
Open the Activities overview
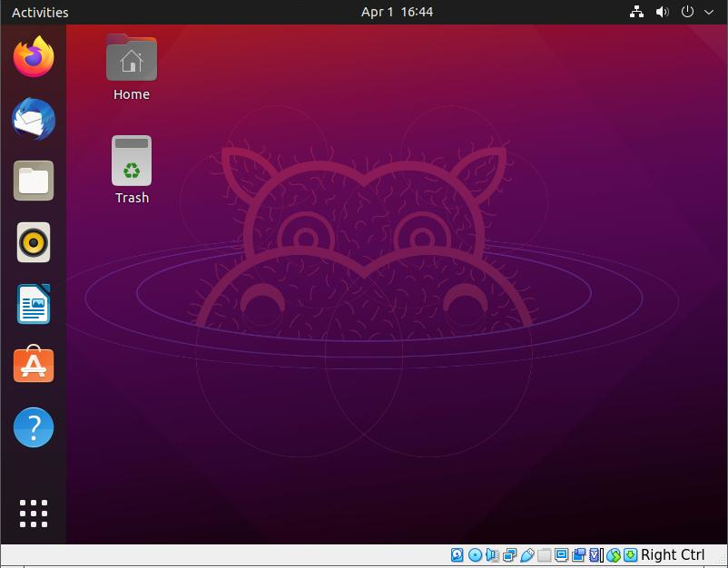(40, 12)
